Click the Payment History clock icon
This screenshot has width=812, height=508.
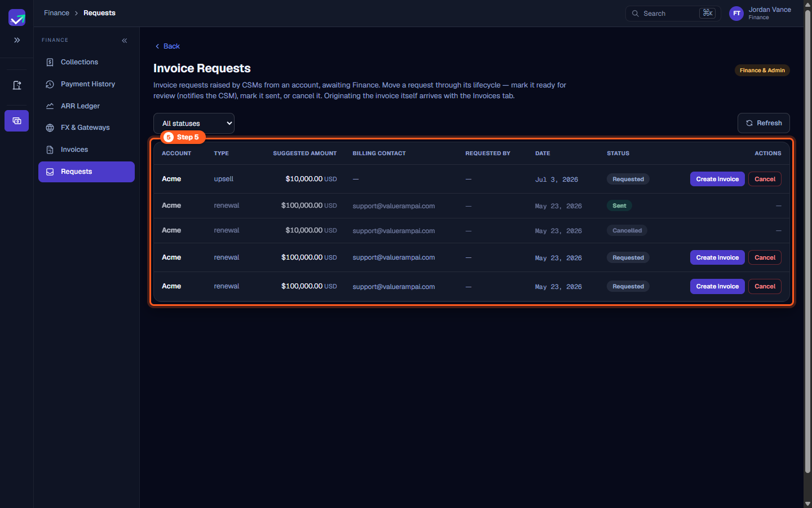pos(50,84)
